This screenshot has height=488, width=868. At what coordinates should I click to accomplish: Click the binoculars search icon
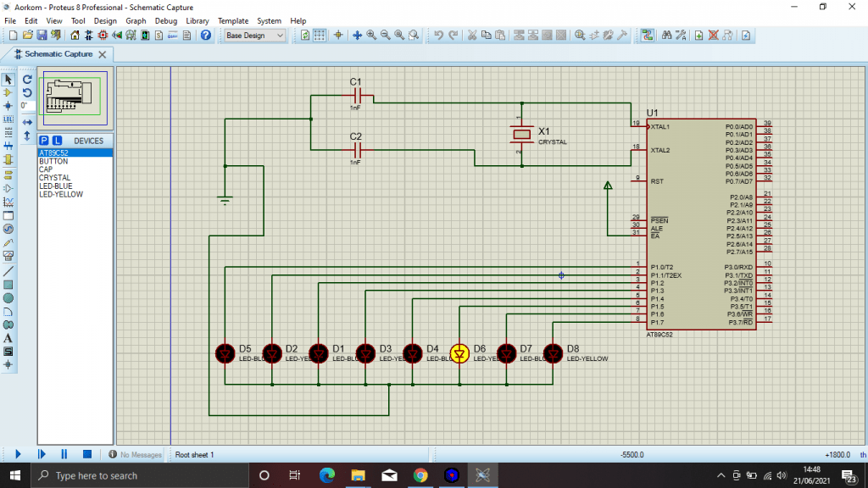(x=666, y=36)
